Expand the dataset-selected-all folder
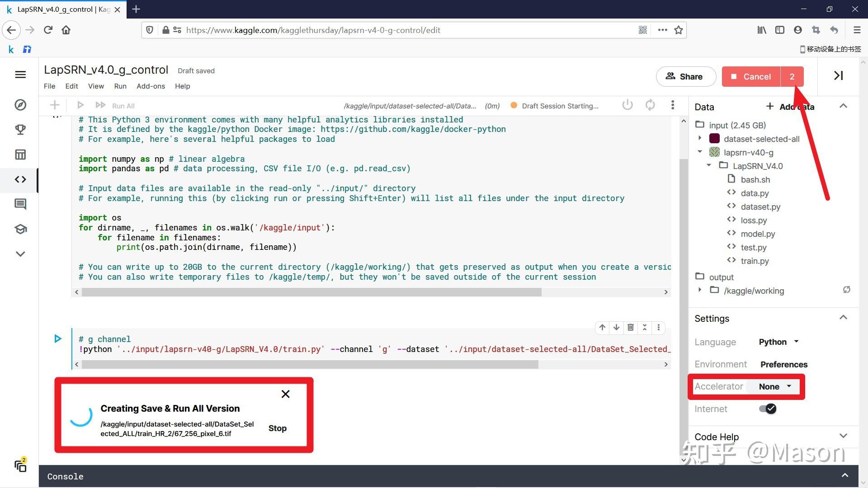Image resolution: width=868 pixels, height=488 pixels. [x=700, y=138]
